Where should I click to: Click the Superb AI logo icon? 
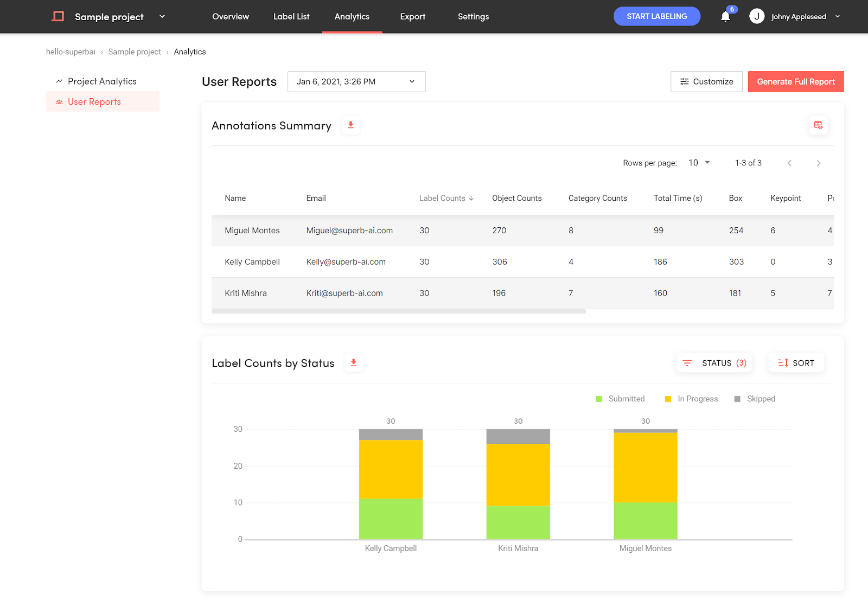click(58, 16)
